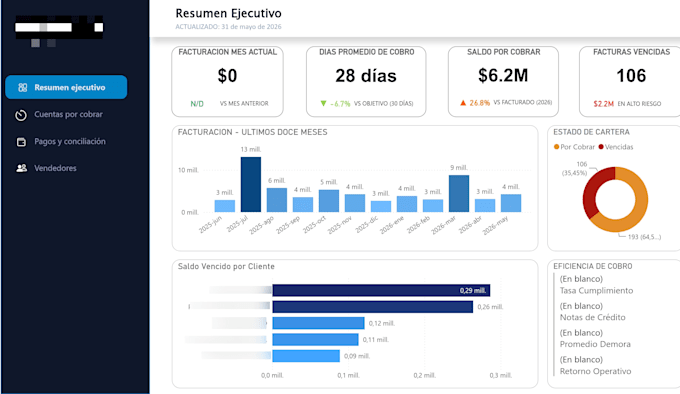Click the Facturas Vencidas 106 value

[x=631, y=76]
